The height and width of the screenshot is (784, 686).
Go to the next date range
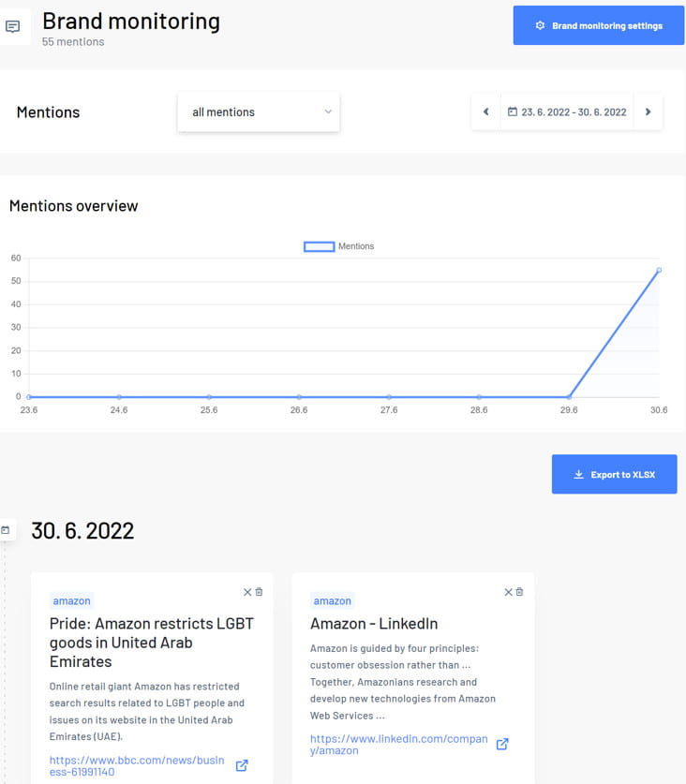pos(648,112)
